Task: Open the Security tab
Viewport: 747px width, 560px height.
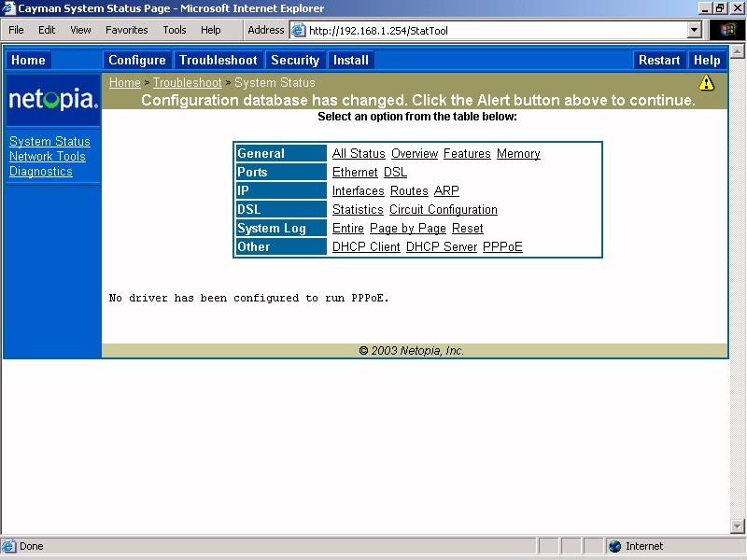Action: pyautogui.click(x=295, y=60)
